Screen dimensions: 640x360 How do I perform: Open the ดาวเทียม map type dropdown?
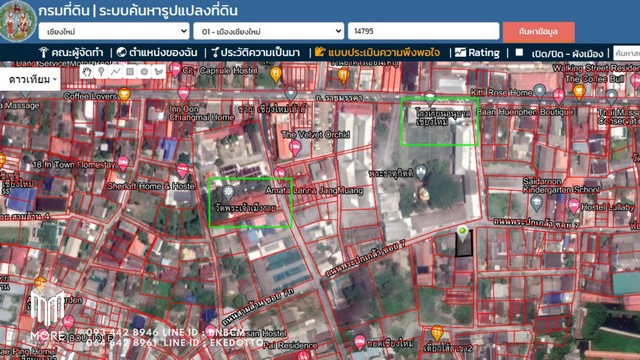[x=30, y=79]
